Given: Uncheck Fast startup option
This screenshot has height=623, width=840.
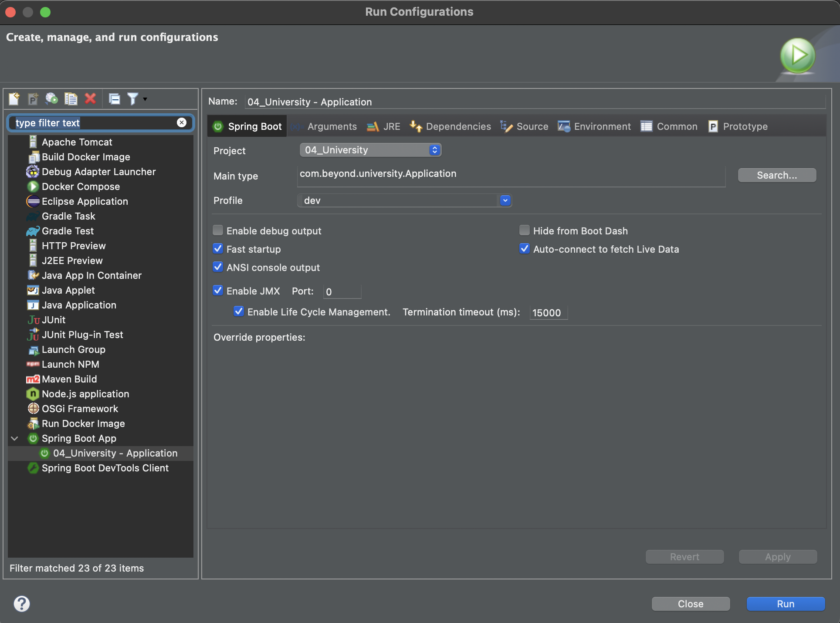Looking at the screenshot, I should tap(218, 249).
